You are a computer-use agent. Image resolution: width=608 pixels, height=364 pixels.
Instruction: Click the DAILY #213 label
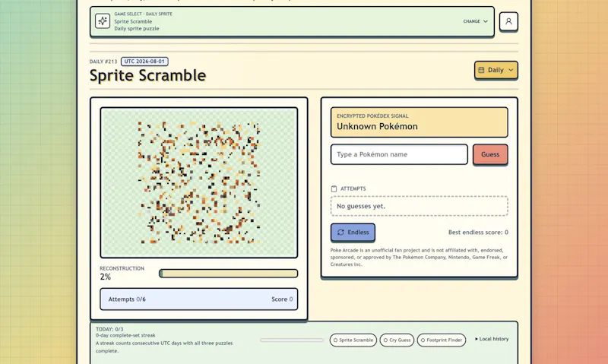pyautogui.click(x=103, y=62)
